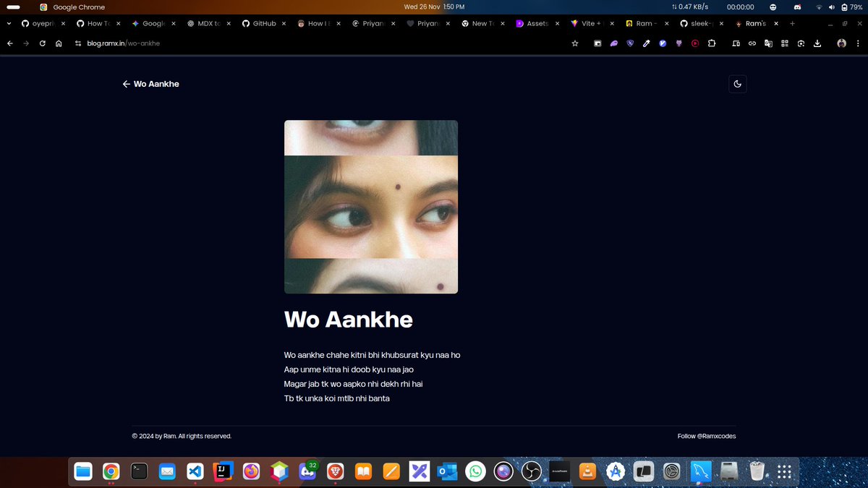Click the Wo Aankhe main heading
The image size is (868, 488).
349,320
